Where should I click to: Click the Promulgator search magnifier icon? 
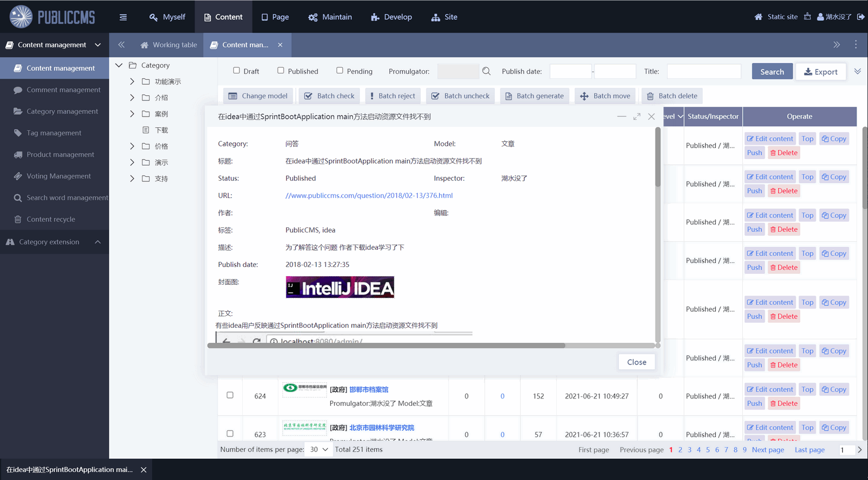(486, 71)
